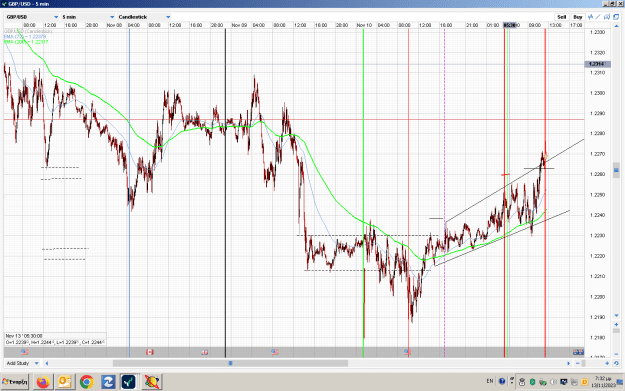Image resolution: width=625 pixels, height=391 pixels.
Task: Click the horizontal zoom slider handle
Action: click(584, 363)
